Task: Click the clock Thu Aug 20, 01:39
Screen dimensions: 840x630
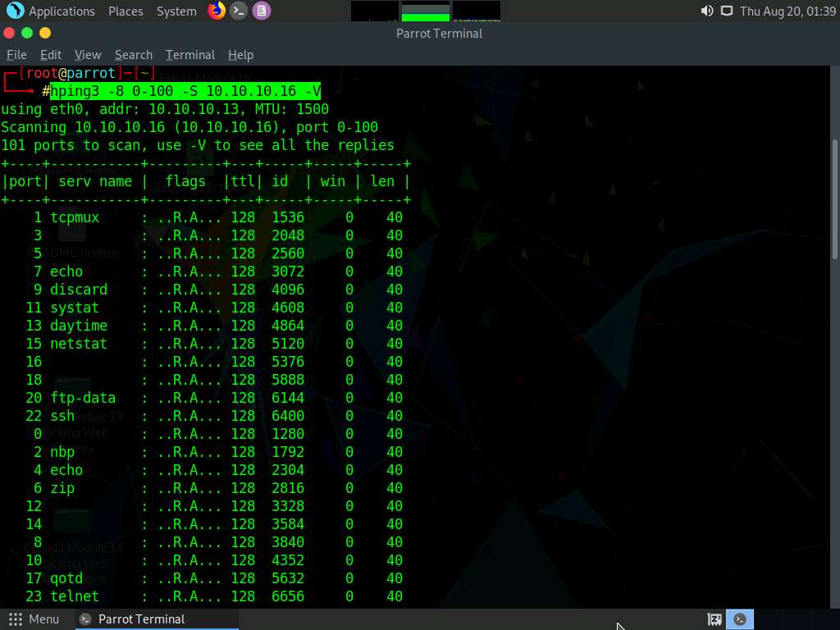Action: click(x=787, y=11)
